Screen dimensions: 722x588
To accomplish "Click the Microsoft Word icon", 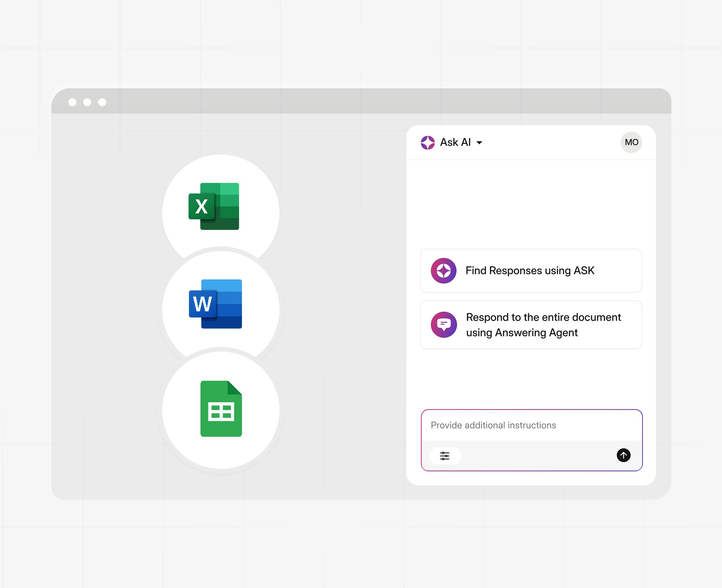I will point(216,304).
